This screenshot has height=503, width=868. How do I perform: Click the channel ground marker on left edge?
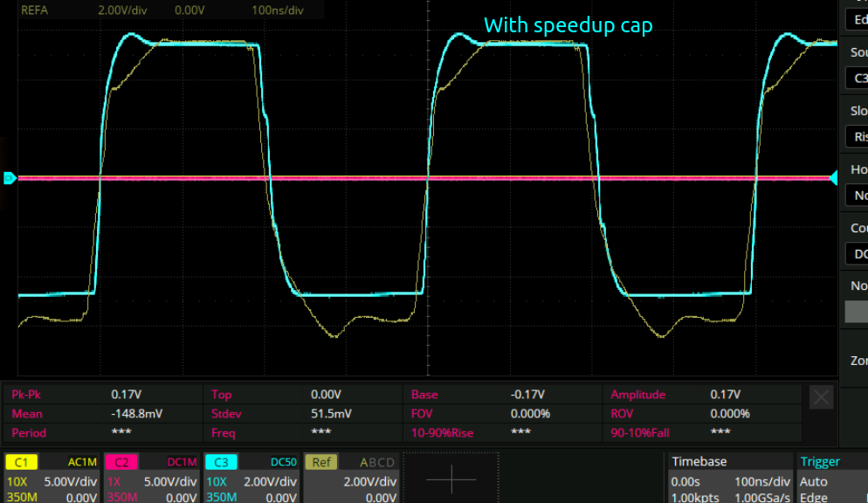(x=9, y=178)
